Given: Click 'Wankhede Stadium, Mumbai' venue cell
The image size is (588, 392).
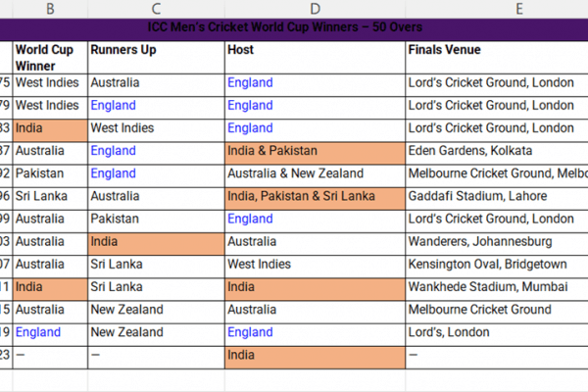Looking at the screenshot, I should click(497, 290).
